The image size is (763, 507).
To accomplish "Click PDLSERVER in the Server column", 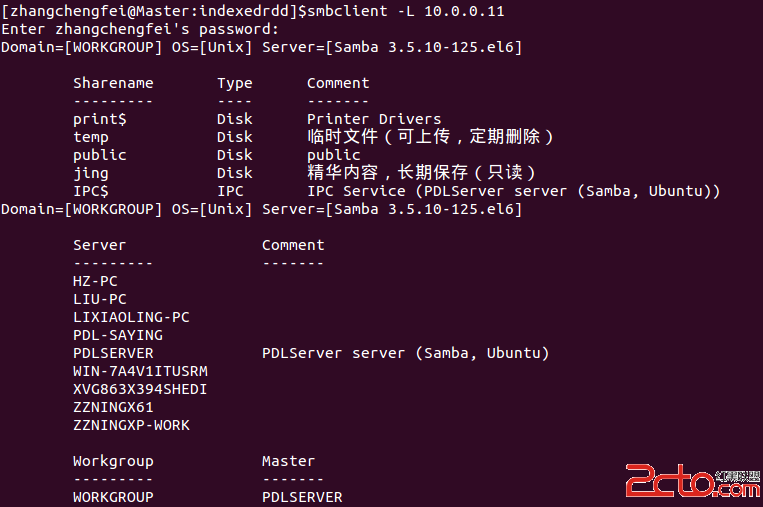I will tap(113, 353).
